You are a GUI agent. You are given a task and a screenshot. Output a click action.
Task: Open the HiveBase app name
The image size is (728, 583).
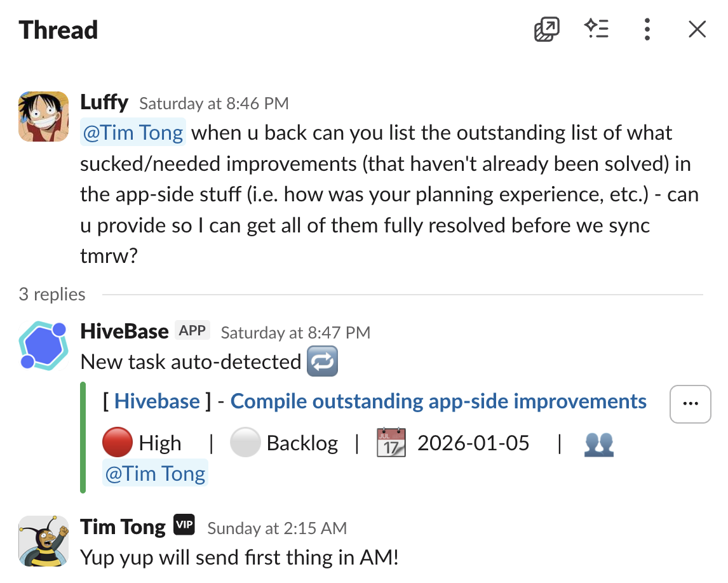point(125,331)
